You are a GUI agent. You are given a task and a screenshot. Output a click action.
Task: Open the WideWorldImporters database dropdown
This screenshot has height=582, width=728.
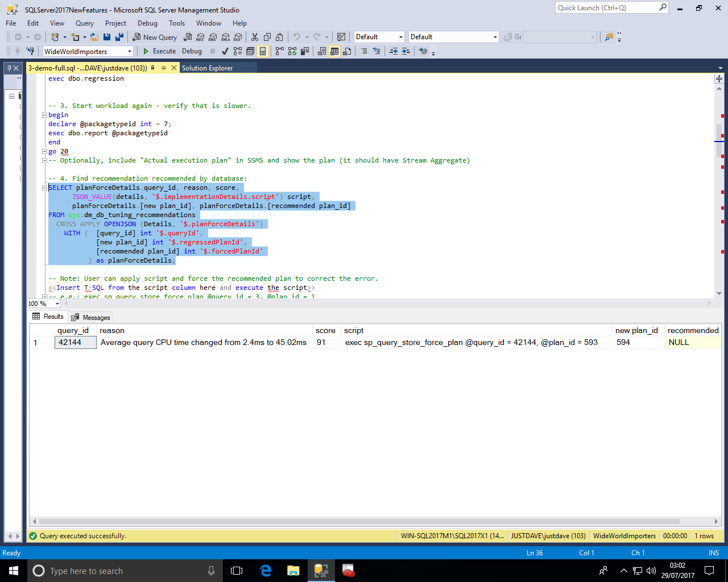pos(130,52)
